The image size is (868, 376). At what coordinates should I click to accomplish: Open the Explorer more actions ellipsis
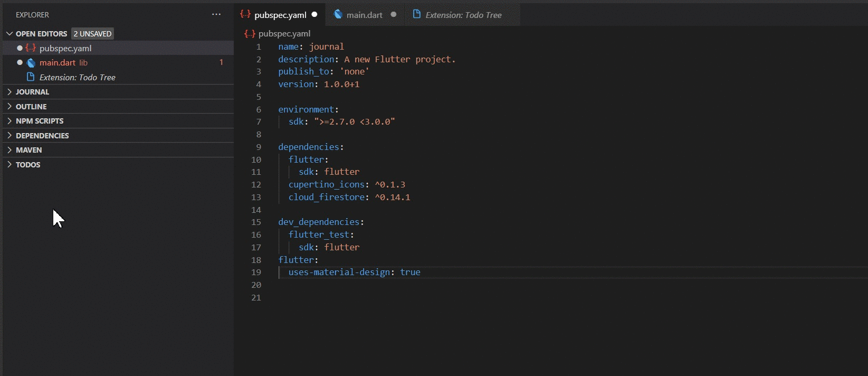pos(216,15)
